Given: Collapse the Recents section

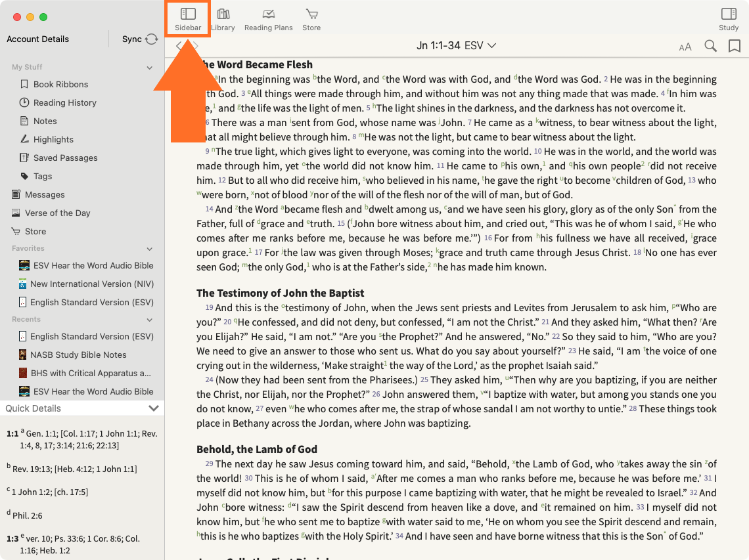Looking at the screenshot, I should click(x=150, y=320).
